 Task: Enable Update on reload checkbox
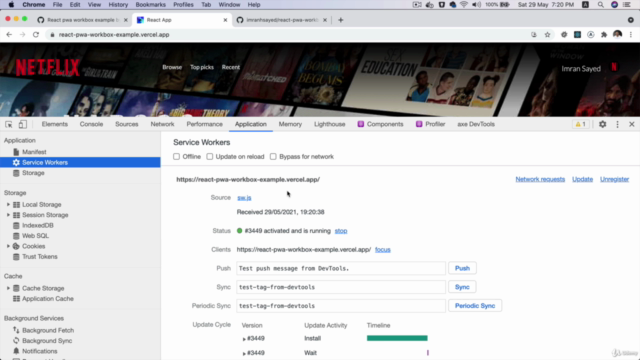209,157
